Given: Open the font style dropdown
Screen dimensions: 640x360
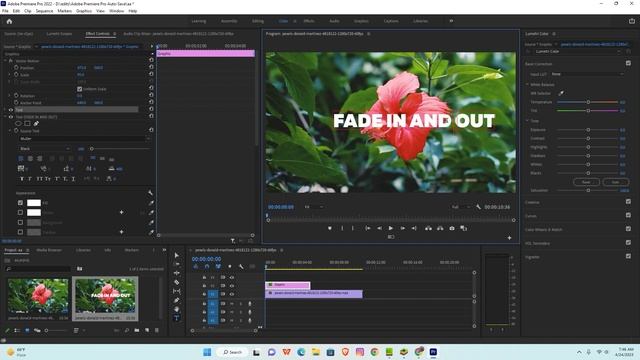Looking at the screenshot, I should tap(45, 149).
